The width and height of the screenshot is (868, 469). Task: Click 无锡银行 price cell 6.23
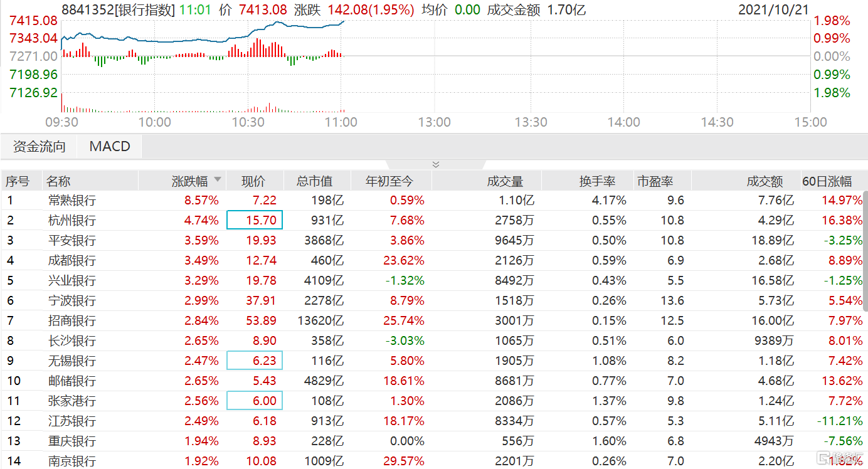coord(255,361)
